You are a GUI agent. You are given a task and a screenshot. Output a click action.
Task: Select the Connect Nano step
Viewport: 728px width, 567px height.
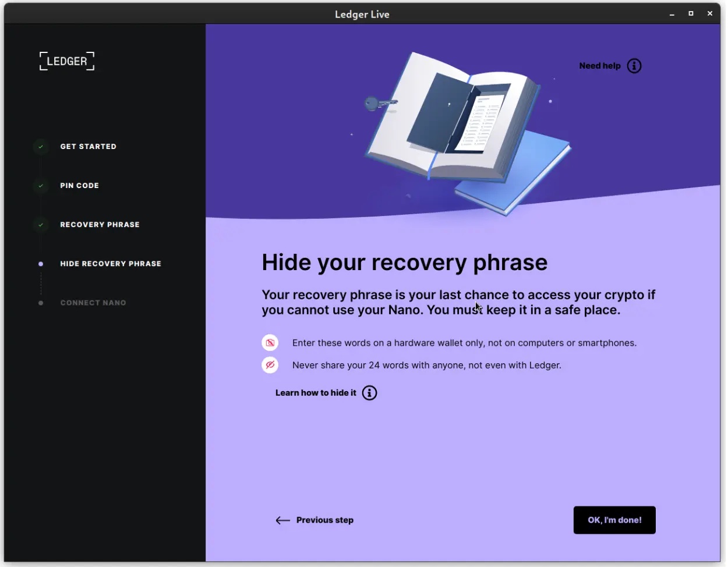point(93,303)
